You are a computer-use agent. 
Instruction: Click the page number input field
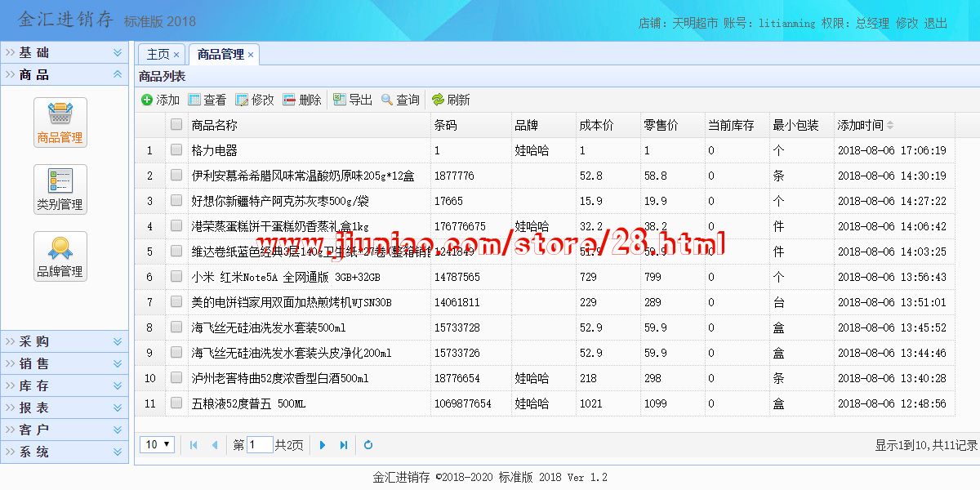[x=260, y=445]
